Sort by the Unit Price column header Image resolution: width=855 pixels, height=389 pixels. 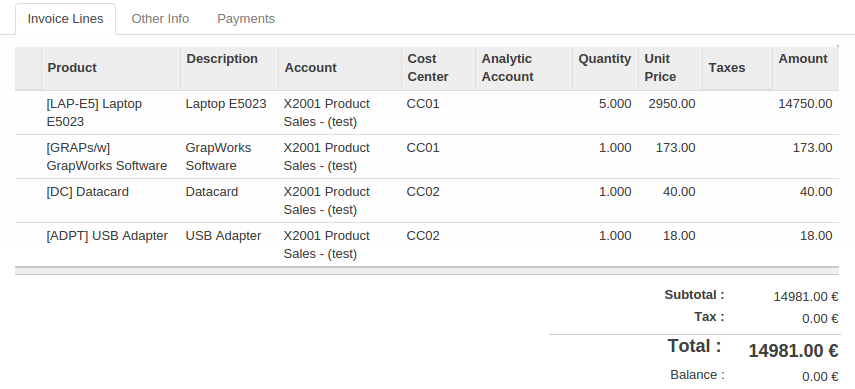[x=670, y=68]
